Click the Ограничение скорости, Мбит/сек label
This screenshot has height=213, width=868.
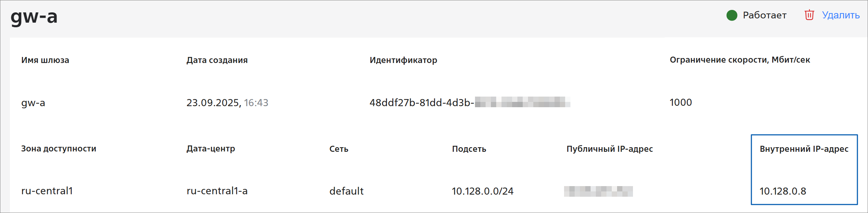pos(740,60)
